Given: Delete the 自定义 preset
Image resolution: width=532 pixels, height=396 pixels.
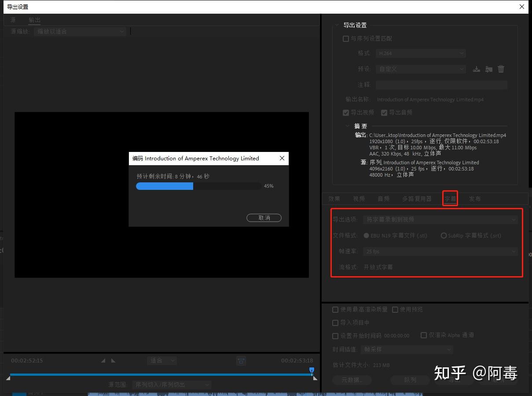Looking at the screenshot, I should pos(501,69).
